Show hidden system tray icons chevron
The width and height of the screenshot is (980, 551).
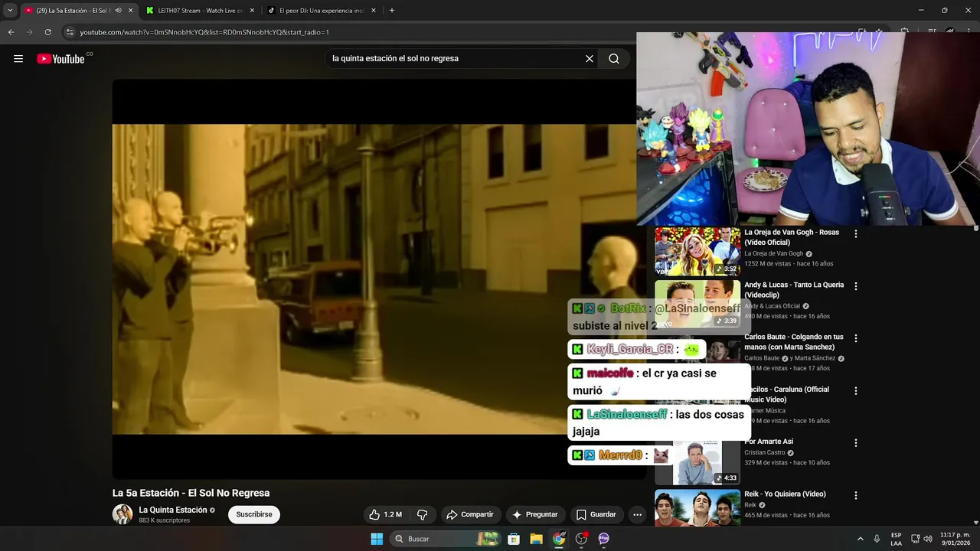coord(860,539)
